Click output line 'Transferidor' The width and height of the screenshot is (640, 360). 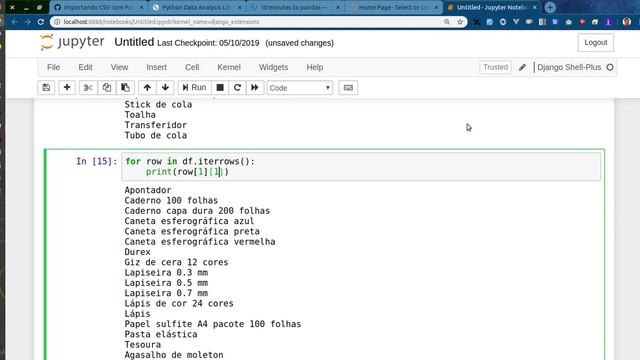point(156,125)
